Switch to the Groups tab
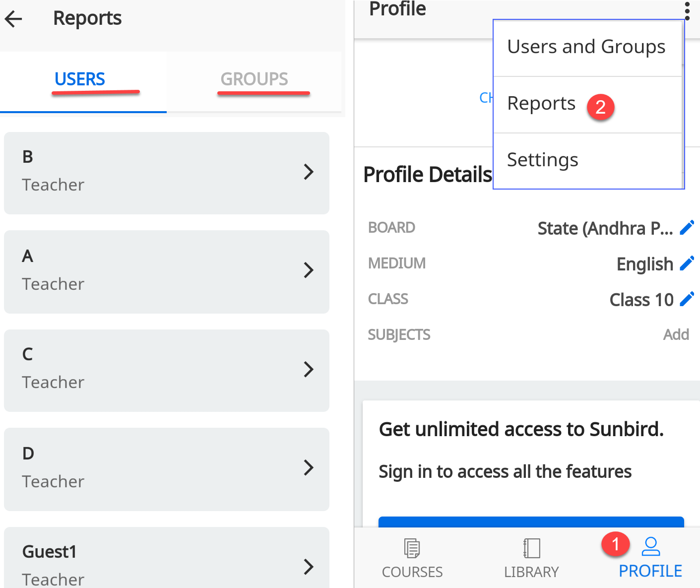Screen dimensions: 700x588 tap(254, 79)
